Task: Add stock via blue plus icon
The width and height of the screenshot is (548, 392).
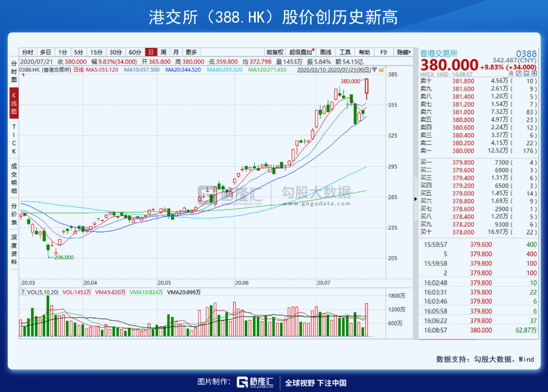Action: click(x=534, y=73)
